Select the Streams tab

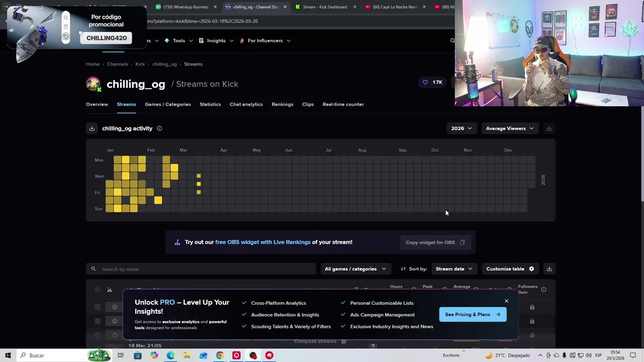tap(126, 105)
